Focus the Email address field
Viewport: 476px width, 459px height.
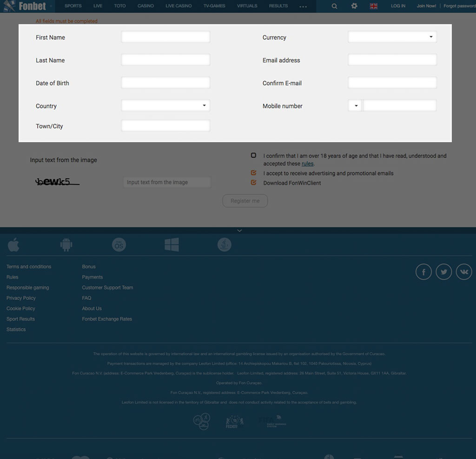tap(392, 60)
